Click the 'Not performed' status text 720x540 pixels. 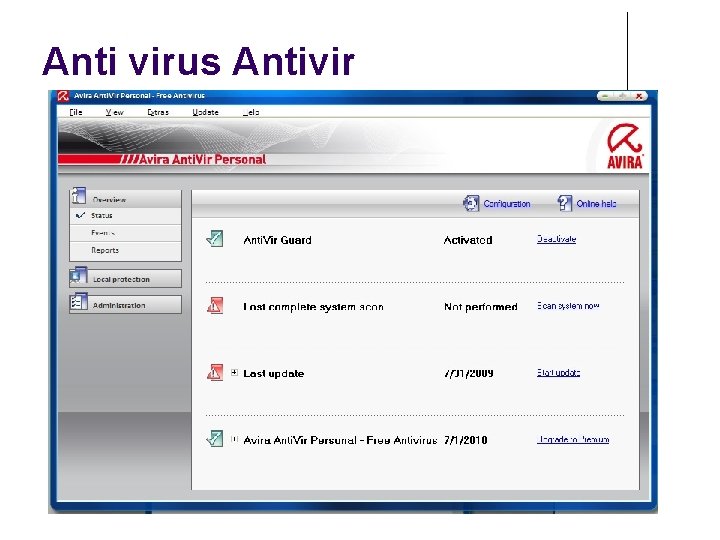[481, 307]
